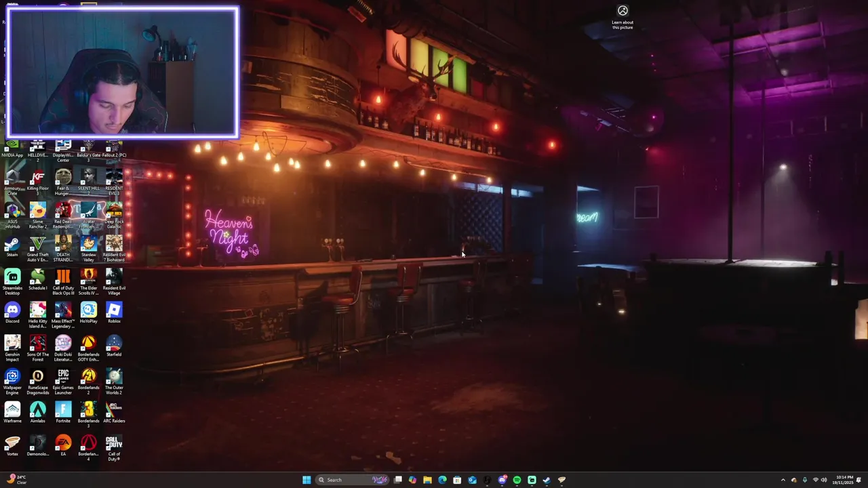Select RuneScape Dragonwilds desktop icon

coord(38,382)
